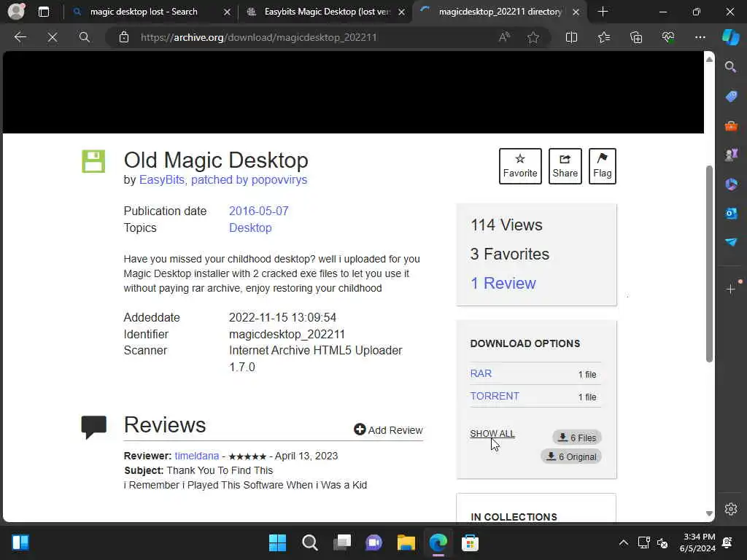Open sidebar settings gear
Screen dimensions: 747x560
coord(731,509)
